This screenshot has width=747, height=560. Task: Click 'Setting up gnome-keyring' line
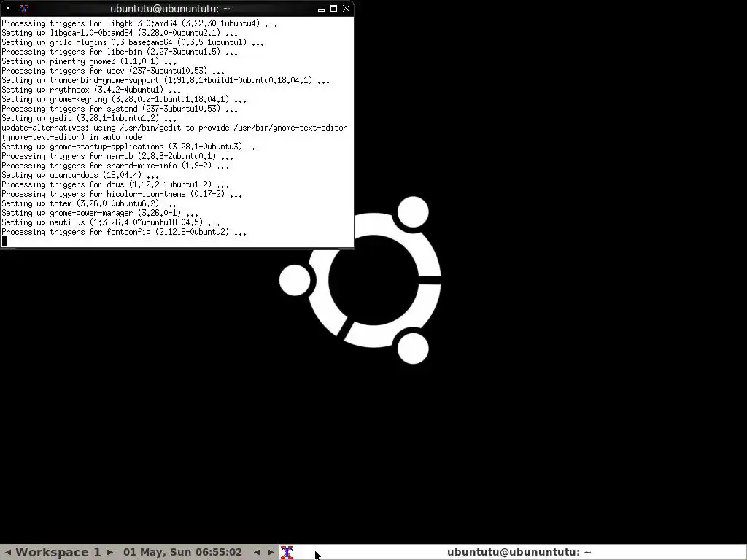(x=124, y=99)
